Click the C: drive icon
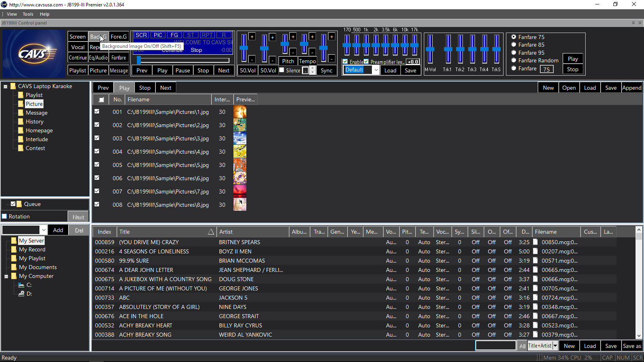644x362 pixels. [x=21, y=285]
